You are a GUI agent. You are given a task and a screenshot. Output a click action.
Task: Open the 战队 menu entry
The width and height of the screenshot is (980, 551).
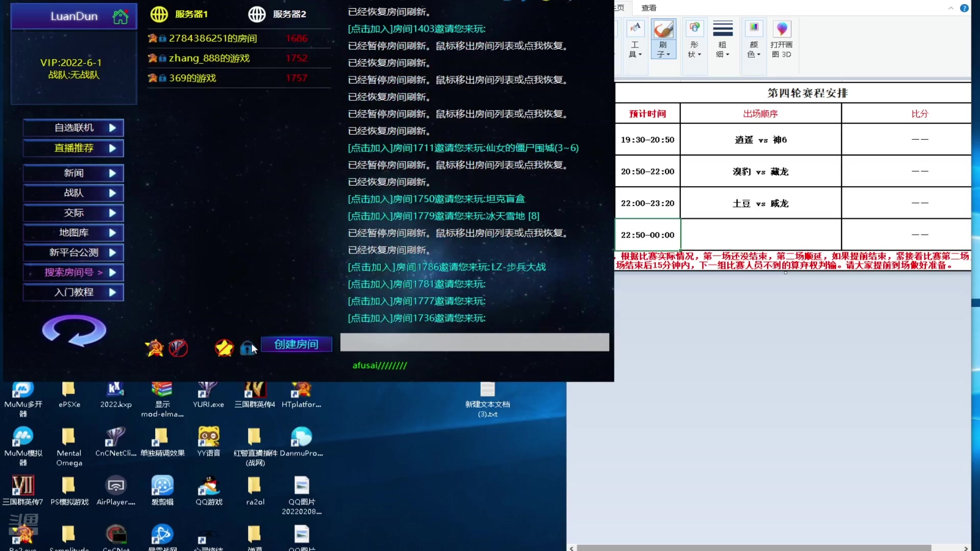(73, 193)
